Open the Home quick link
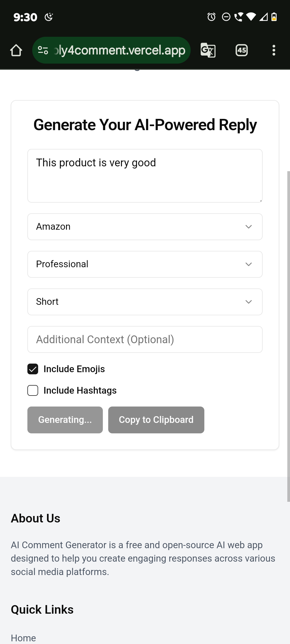The width and height of the screenshot is (290, 644). pyautogui.click(x=23, y=638)
